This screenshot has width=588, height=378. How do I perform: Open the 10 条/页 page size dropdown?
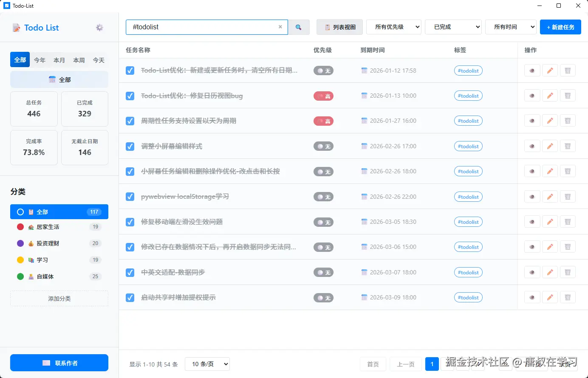(207, 364)
